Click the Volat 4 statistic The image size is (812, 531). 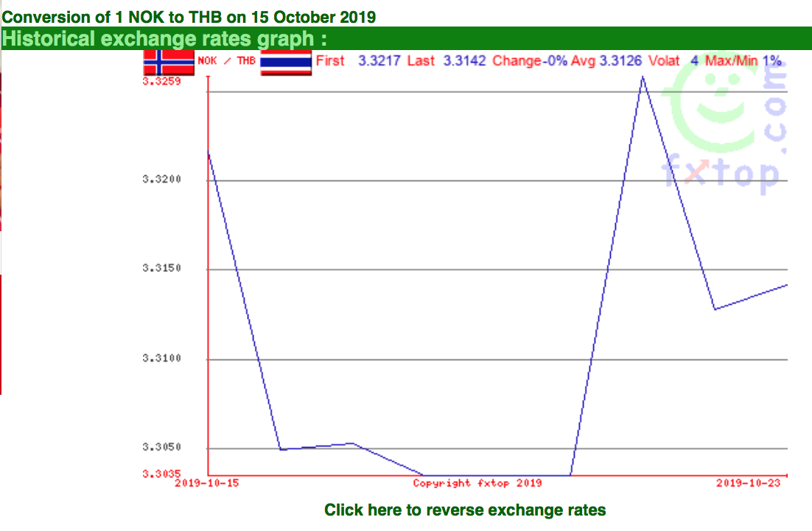tap(673, 61)
